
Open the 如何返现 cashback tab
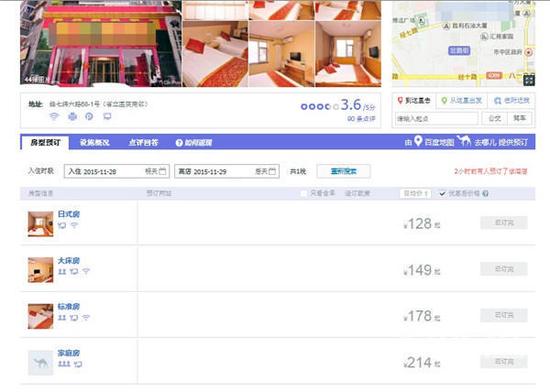[x=194, y=142]
